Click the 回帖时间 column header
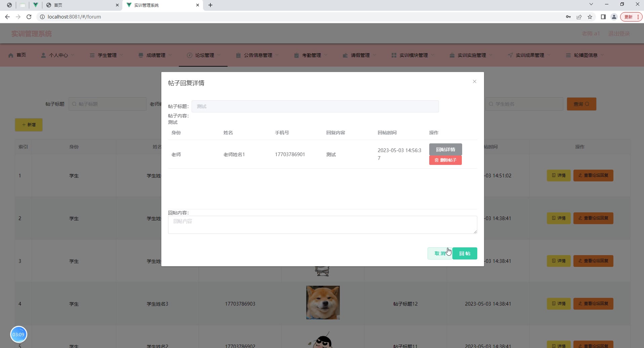The width and height of the screenshot is (644, 348). click(x=387, y=133)
